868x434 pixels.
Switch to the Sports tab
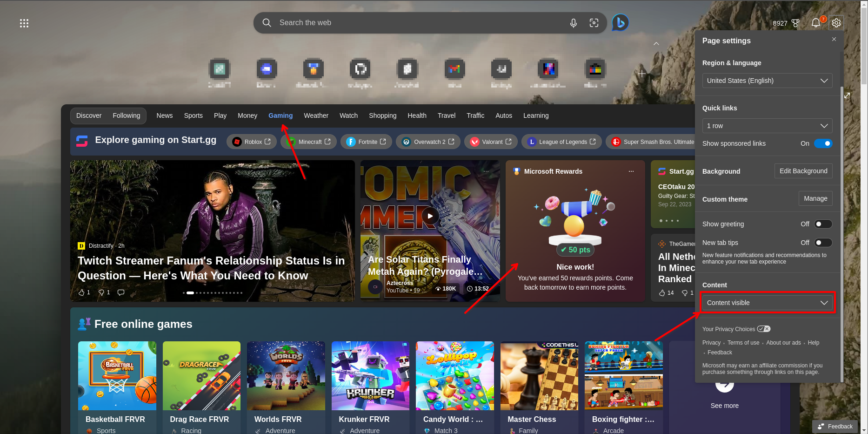tap(193, 115)
